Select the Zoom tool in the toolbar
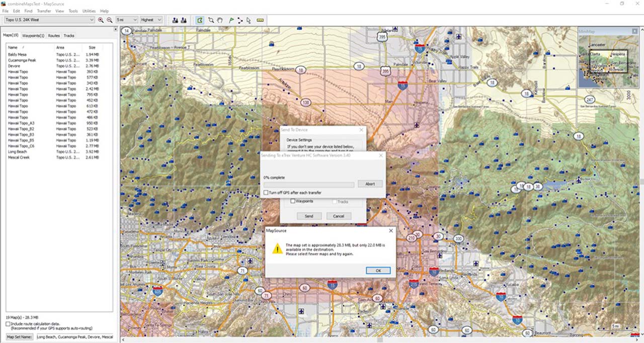 (211, 20)
